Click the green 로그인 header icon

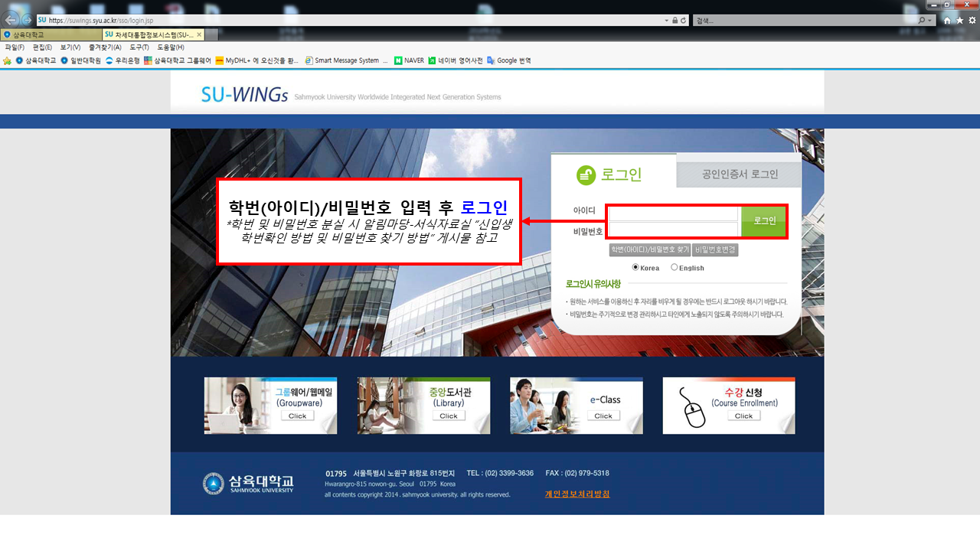(586, 175)
